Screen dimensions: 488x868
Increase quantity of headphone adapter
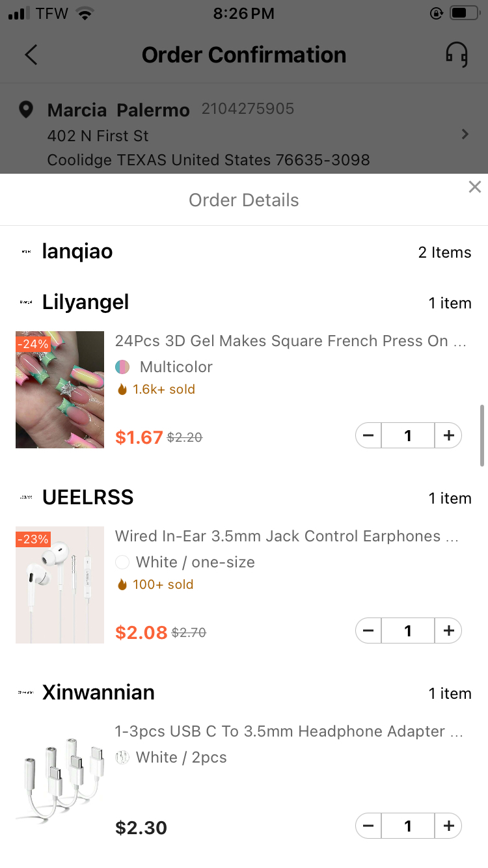[448, 826]
